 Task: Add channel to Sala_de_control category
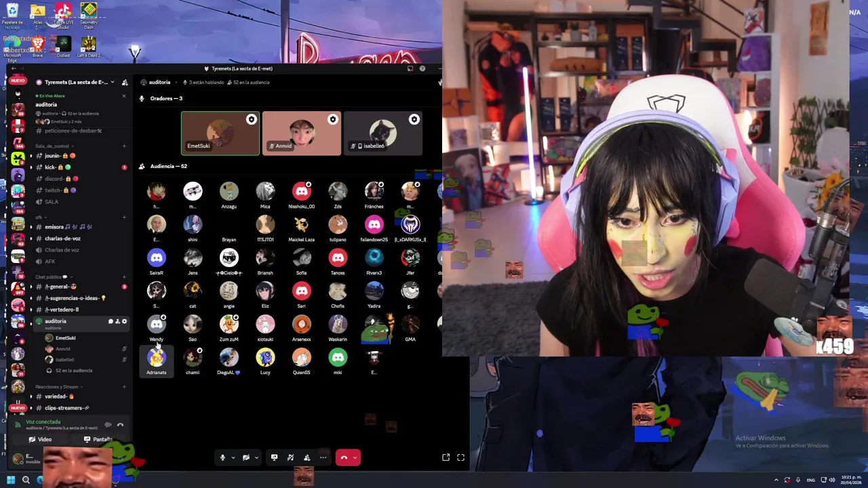tap(124, 146)
